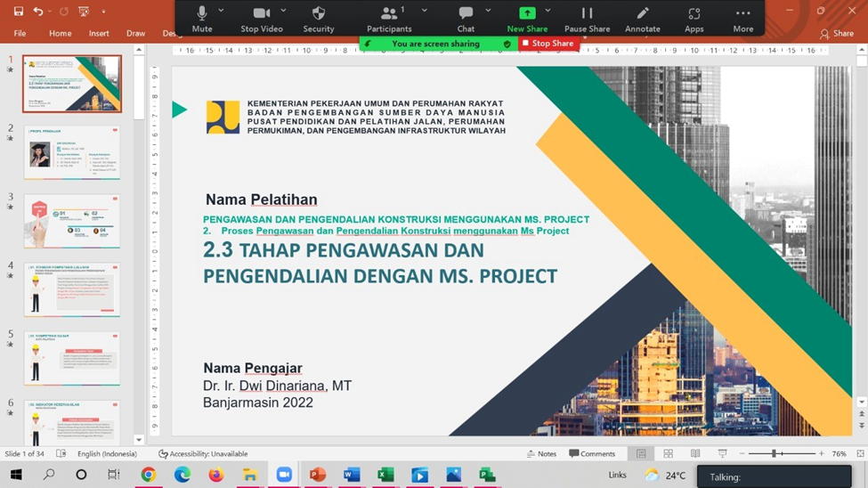
Task: Click Dr. Ir. Dwi Dinariana, MT text
Action: pos(277,386)
